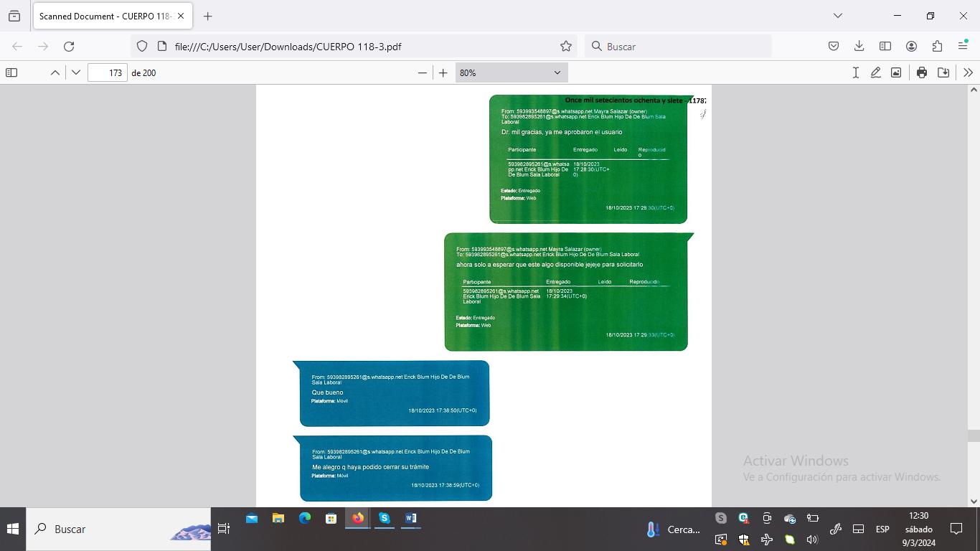The height and width of the screenshot is (551, 980).
Task: Toggle the PDF sidebar panel
Action: click(11, 72)
